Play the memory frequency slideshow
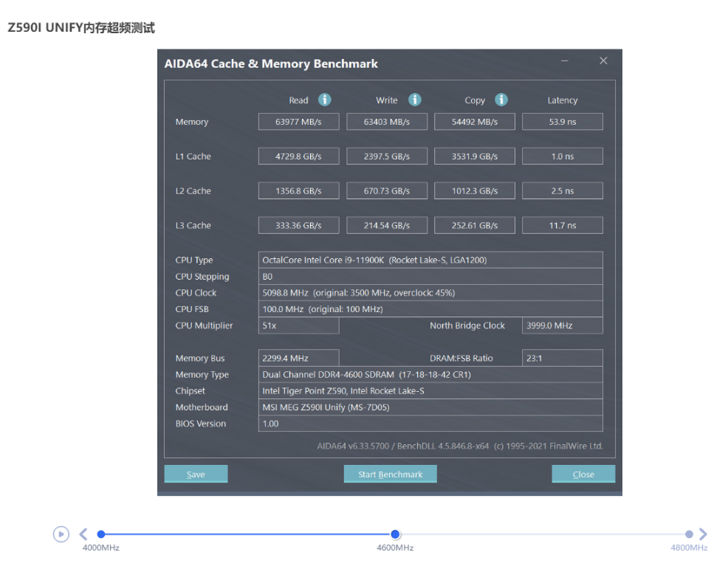Screen dimensions: 728x566 click(x=61, y=534)
